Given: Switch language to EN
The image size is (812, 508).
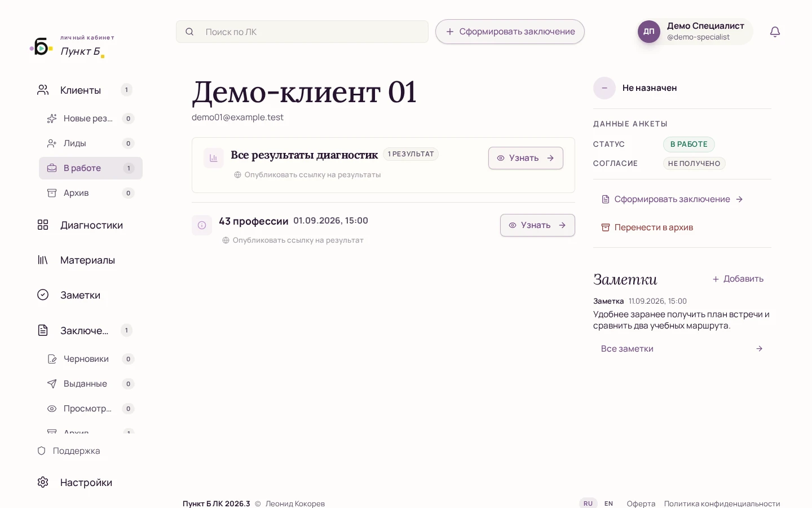Looking at the screenshot, I should pos(608,503).
